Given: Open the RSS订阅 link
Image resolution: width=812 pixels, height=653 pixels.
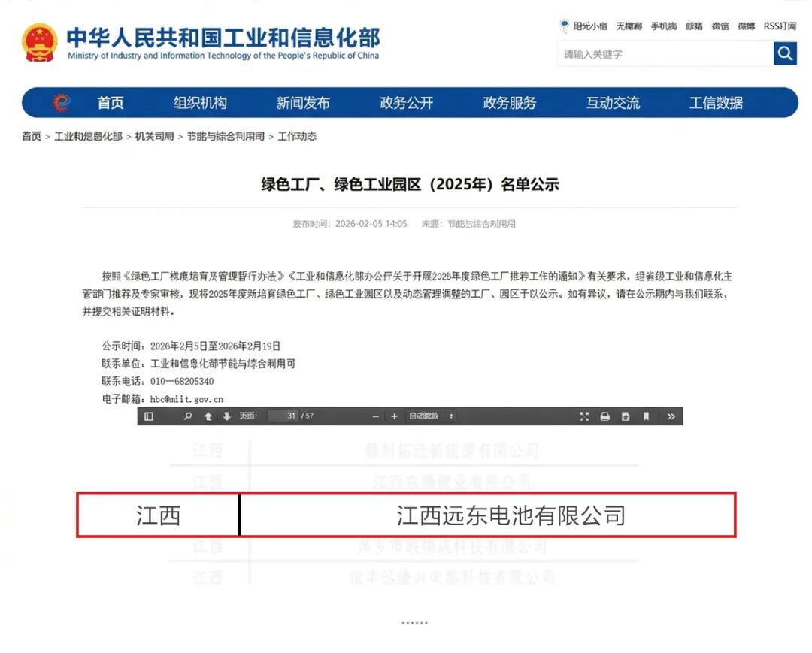Looking at the screenshot, I should 780,26.
